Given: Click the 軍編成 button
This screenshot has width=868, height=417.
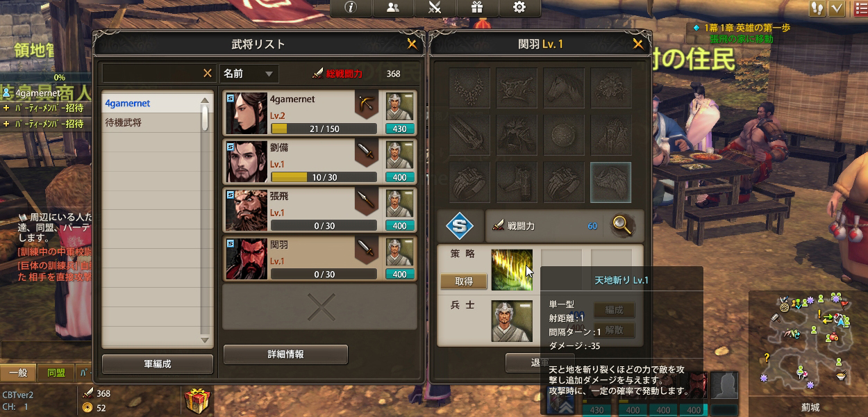Looking at the screenshot, I should 158,363.
